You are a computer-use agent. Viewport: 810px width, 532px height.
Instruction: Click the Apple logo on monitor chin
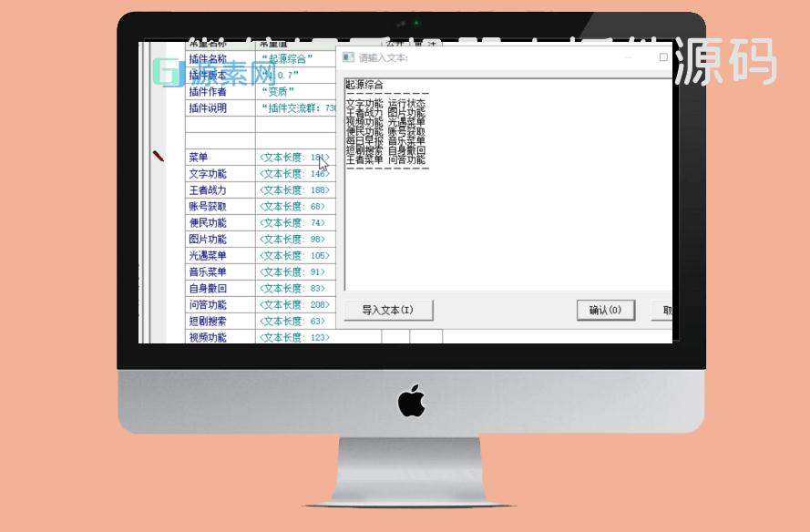[412, 400]
